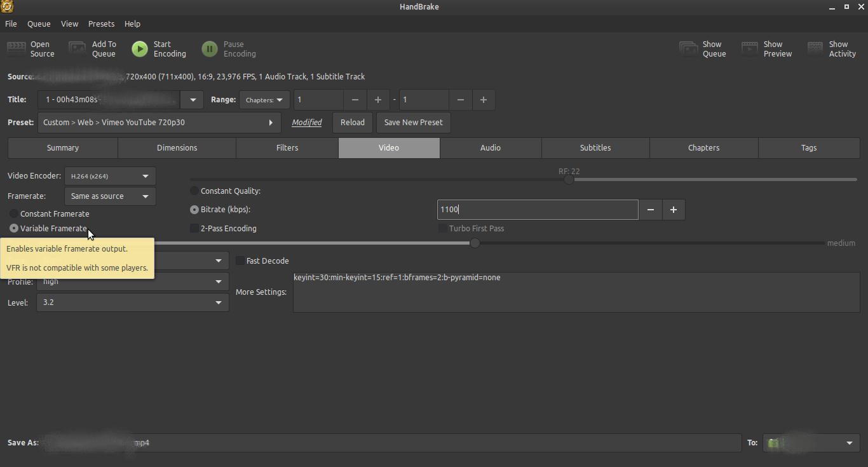Open the Show Queue icon

689,49
